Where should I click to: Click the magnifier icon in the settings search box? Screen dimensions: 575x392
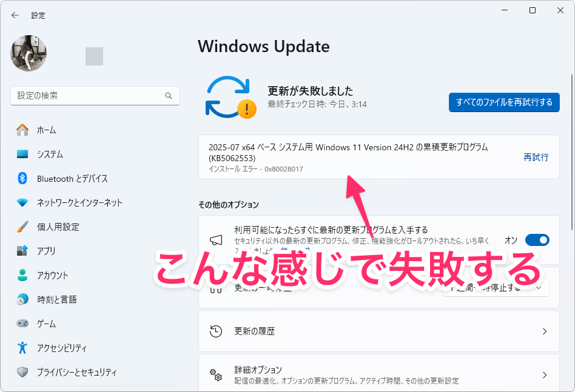point(169,96)
